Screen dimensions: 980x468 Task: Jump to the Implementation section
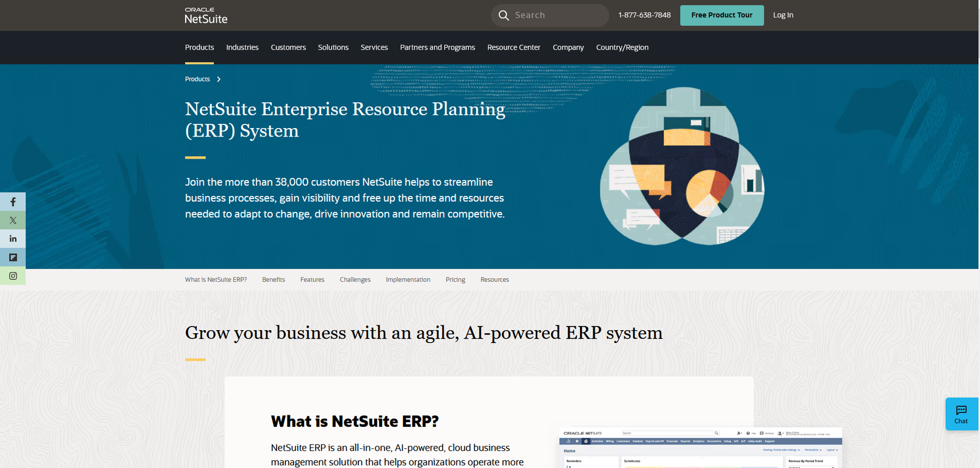coord(408,279)
